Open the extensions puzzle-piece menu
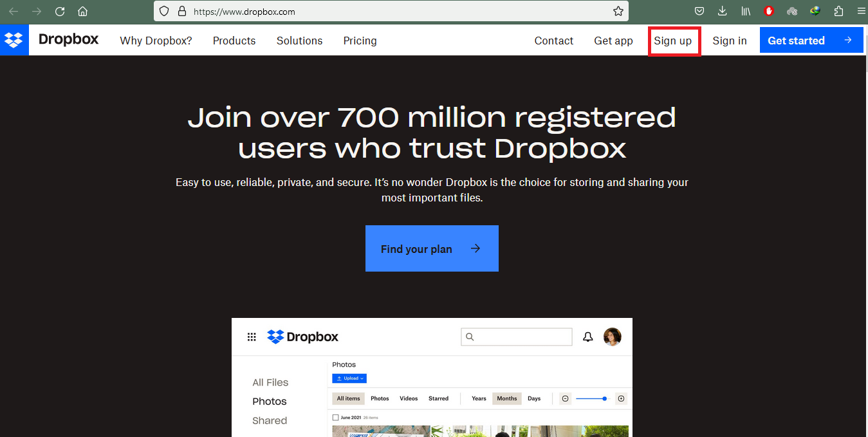 click(x=838, y=11)
